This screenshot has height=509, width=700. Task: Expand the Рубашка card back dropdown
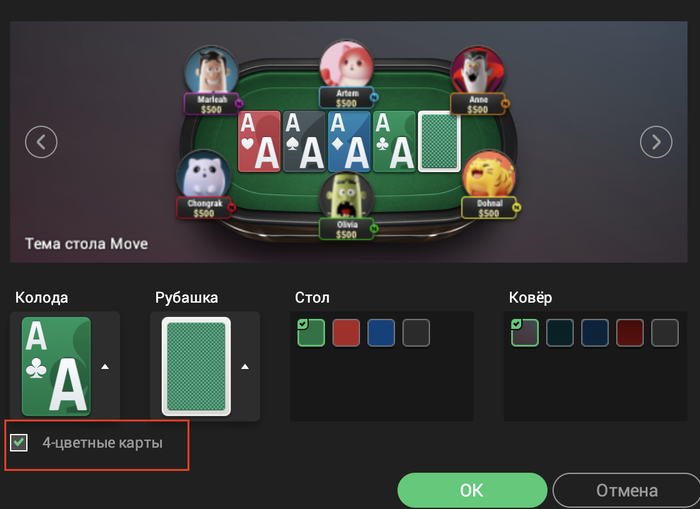tap(245, 367)
